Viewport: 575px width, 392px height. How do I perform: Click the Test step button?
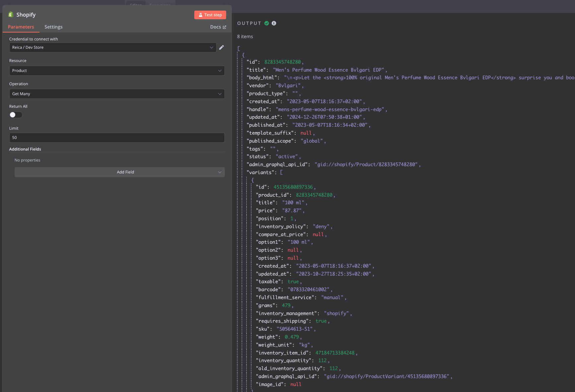coord(210,15)
